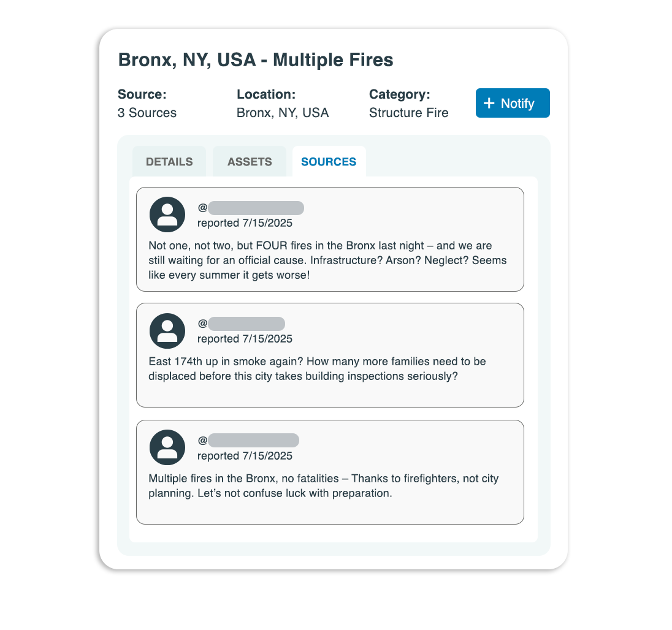Click third source's reported 7/15/2025 date
Image resolution: width=672 pixels, height=630 pixels.
pos(245,456)
